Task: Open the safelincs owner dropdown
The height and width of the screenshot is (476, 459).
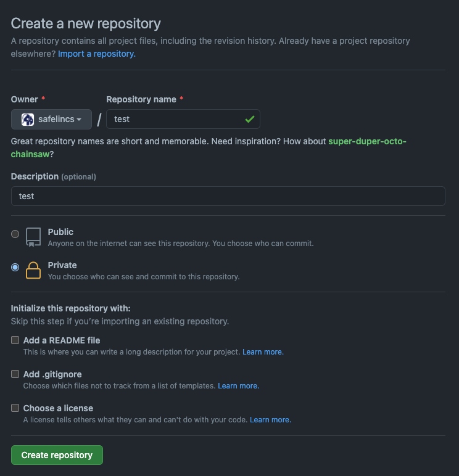Action: click(x=51, y=119)
